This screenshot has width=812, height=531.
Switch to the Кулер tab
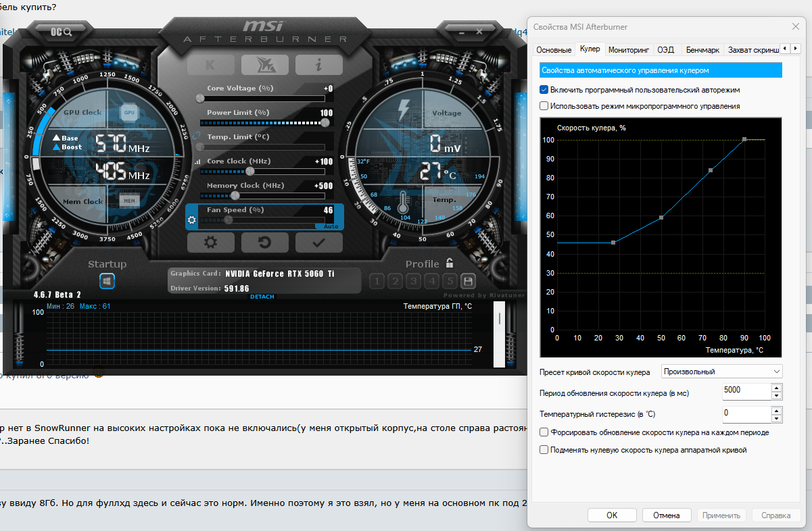pyautogui.click(x=590, y=49)
